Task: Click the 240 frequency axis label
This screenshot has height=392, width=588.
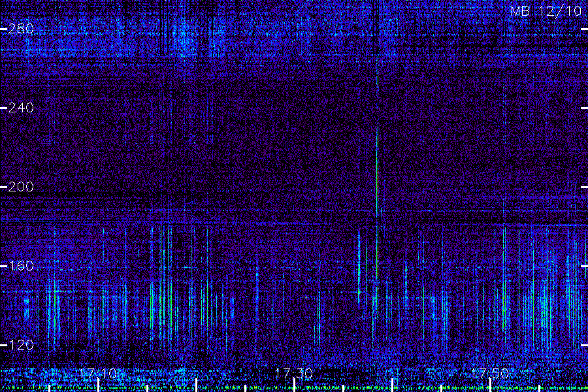Action: 21,108
